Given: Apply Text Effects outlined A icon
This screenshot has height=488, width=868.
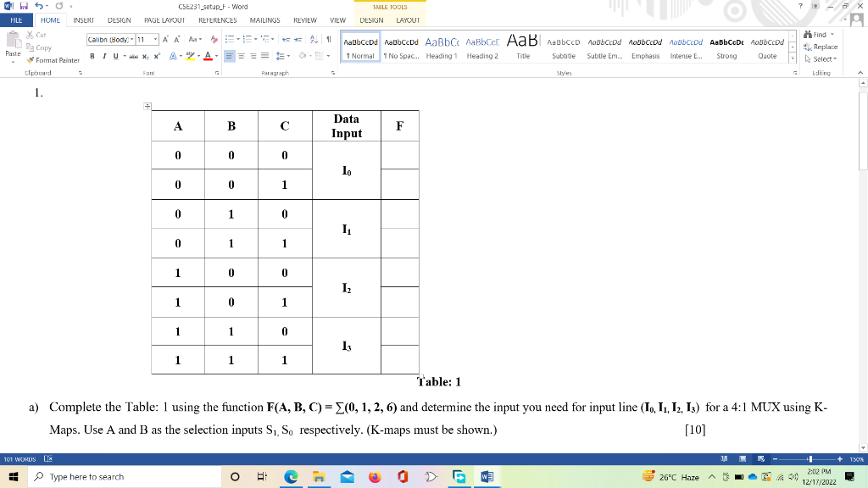Looking at the screenshot, I should pos(173,56).
